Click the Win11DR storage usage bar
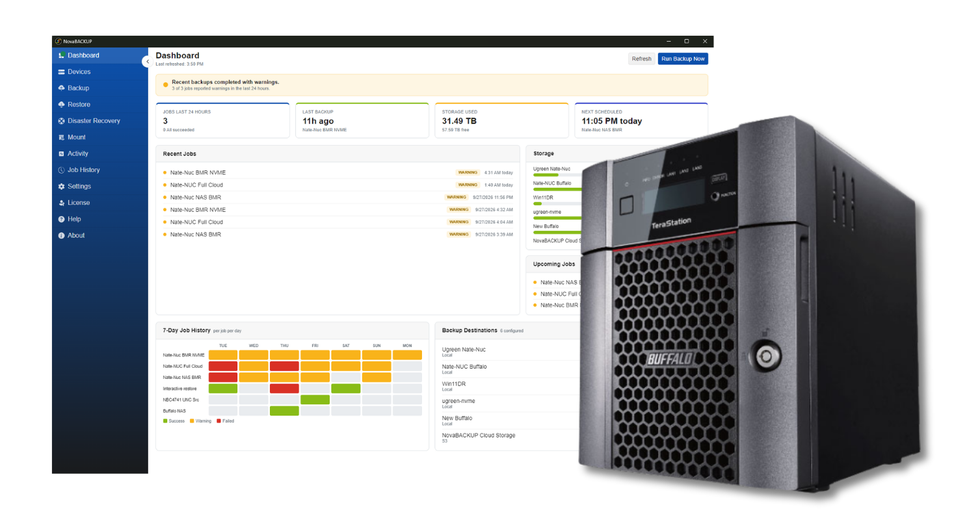The height and width of the screenshot is (518, 980). coord(558,203)
